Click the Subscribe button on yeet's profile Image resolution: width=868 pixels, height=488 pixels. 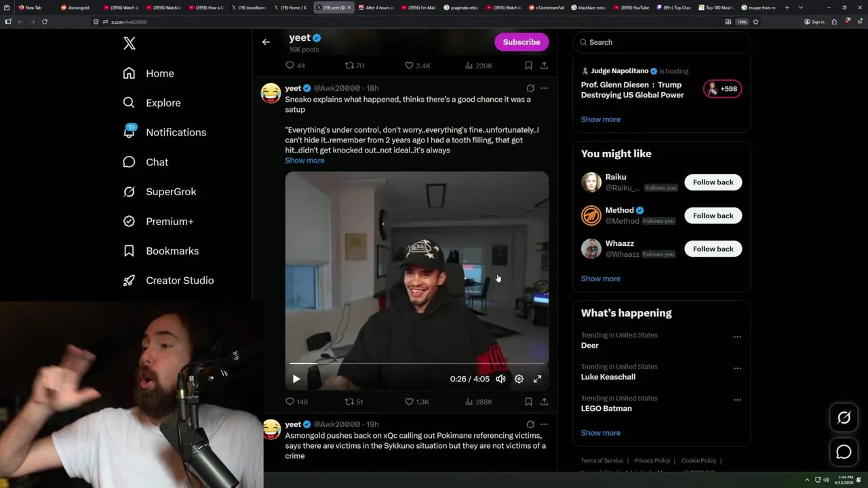click(x=521, y=42)
